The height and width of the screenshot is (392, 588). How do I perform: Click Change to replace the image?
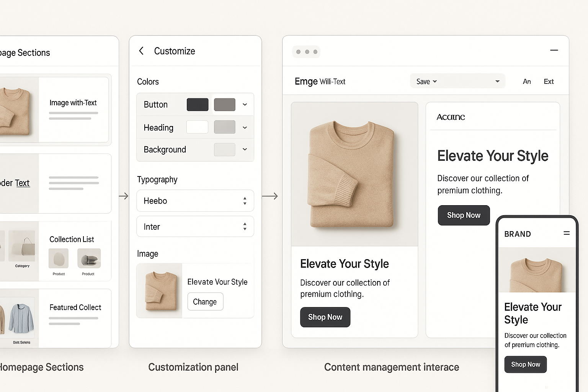coord(205,302)
